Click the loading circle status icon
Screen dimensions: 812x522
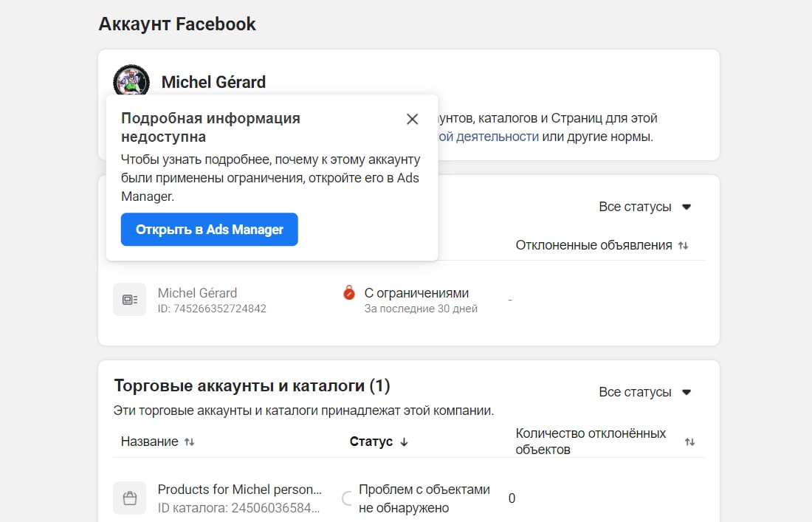coord(348,498)
